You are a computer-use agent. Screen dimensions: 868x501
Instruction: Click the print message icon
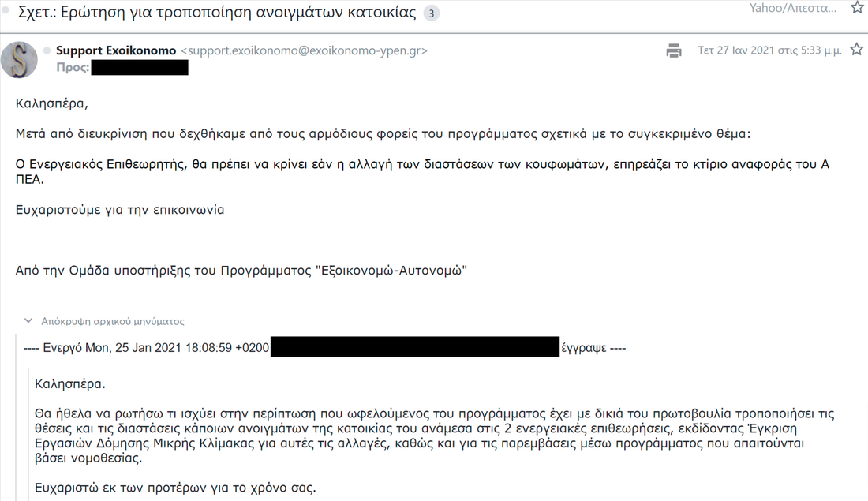point(673,50)
